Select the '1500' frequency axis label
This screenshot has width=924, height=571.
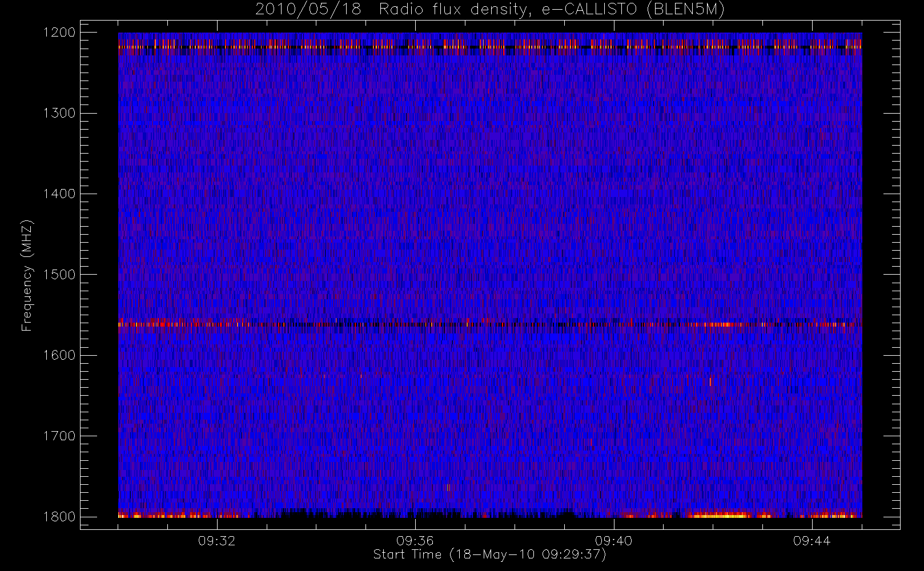(59, 275)
